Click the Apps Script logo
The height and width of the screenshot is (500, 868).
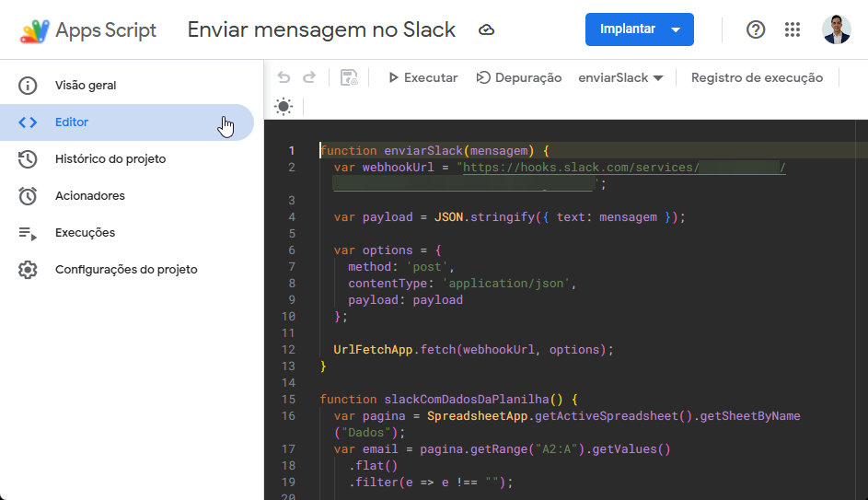[35, 30]
